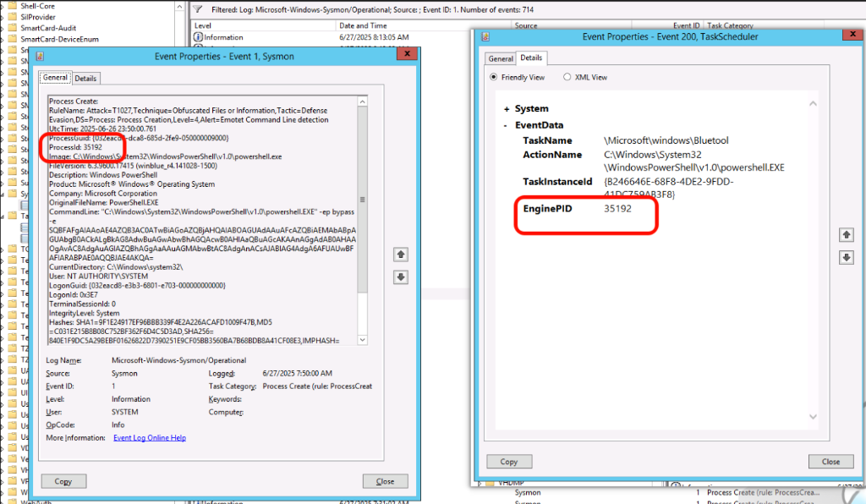The width and height of the screenshot is (866, 504).
Task: Select the Shell-Core folder icon
Action: point(14,3)
